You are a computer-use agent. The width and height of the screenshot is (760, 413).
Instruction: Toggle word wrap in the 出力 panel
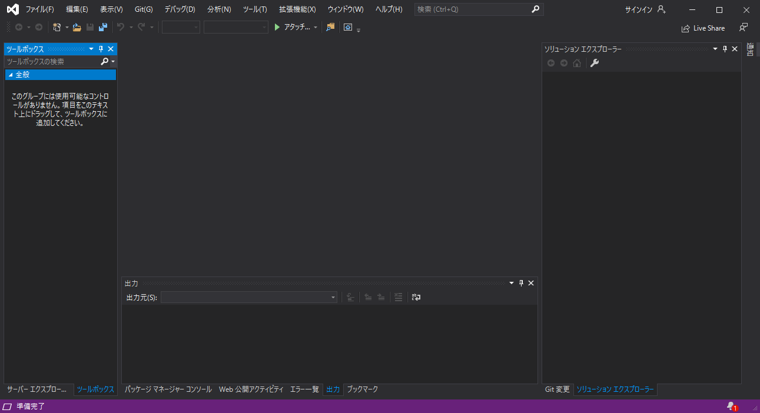(416, 297)
